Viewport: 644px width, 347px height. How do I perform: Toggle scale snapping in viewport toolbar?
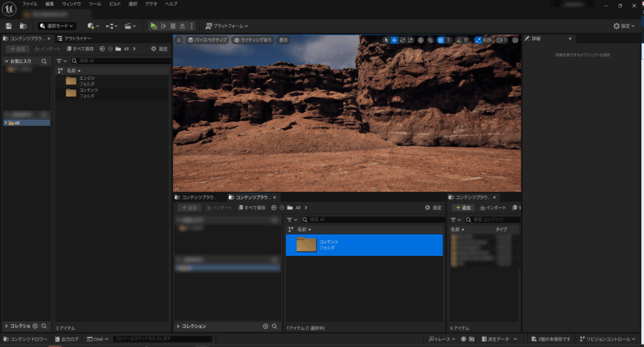[x=478, y=40]
